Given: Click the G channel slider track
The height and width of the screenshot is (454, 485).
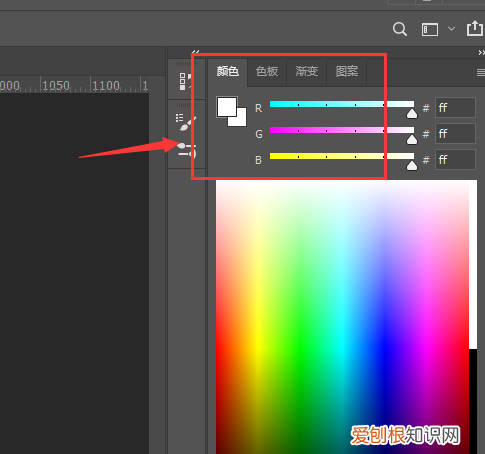Looking at the screenshot, I should click(342, 130).
